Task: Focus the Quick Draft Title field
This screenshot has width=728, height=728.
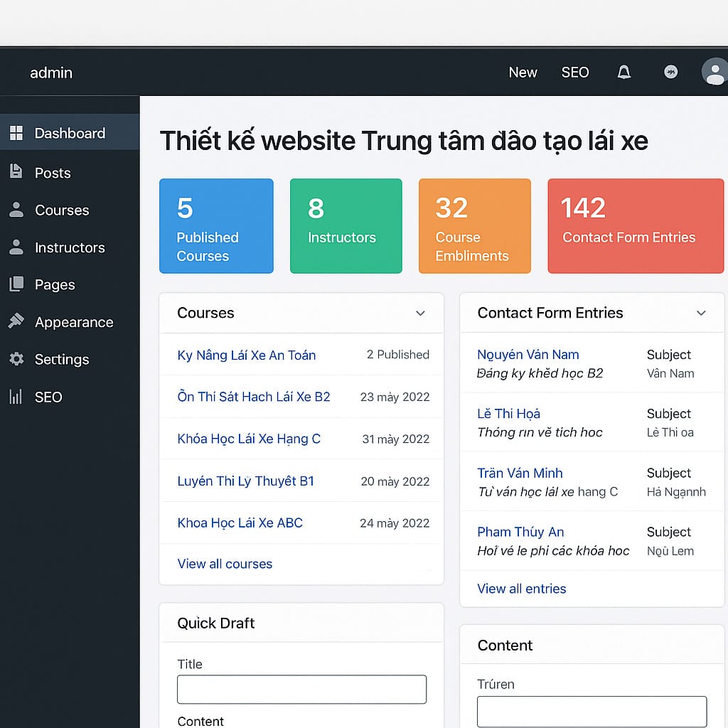Action: point(301,690)
